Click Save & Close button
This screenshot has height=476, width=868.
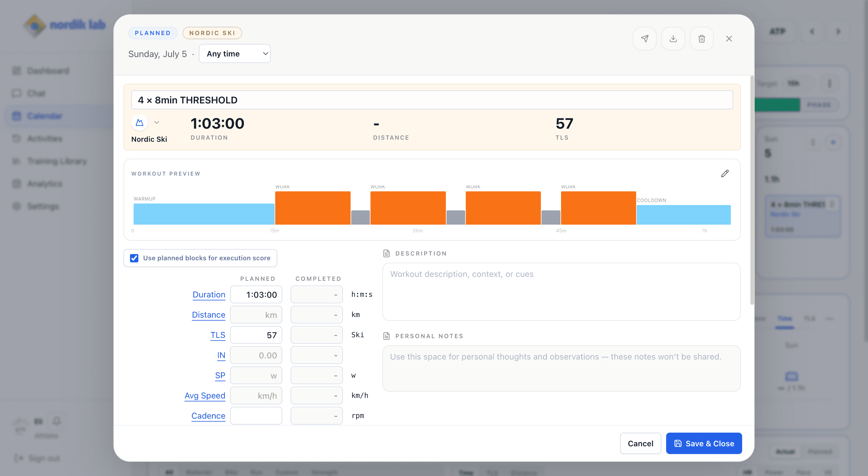[704, 443]
